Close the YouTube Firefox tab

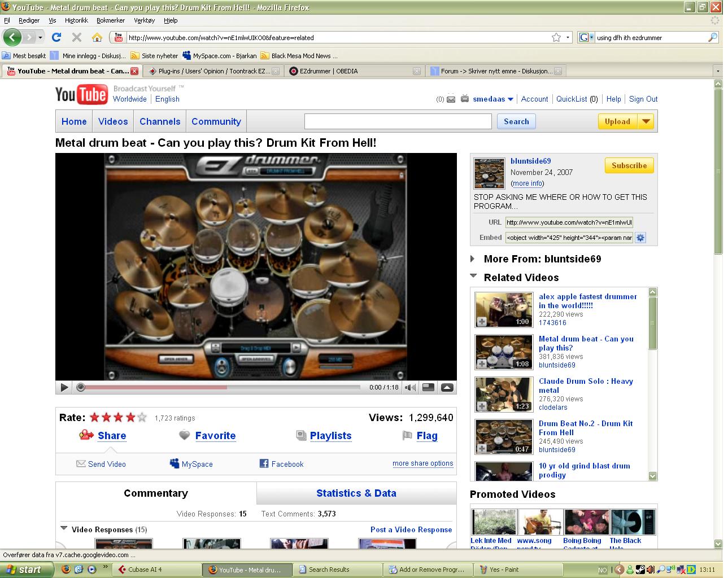coord(134,71)
